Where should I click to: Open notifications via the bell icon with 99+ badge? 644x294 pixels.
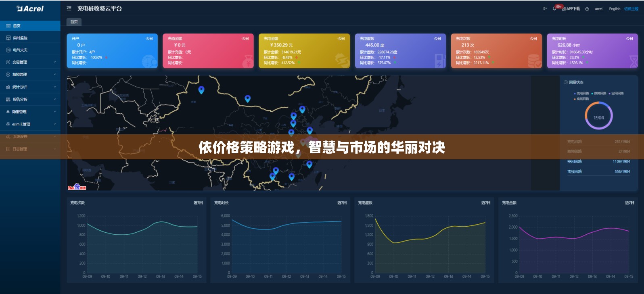point(555,8)
